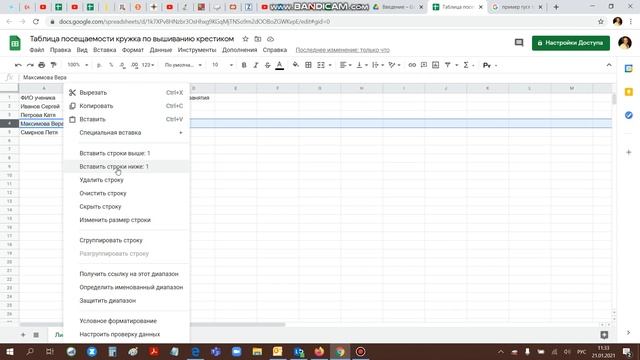Create a filter via funnel icon

(447, 65)
